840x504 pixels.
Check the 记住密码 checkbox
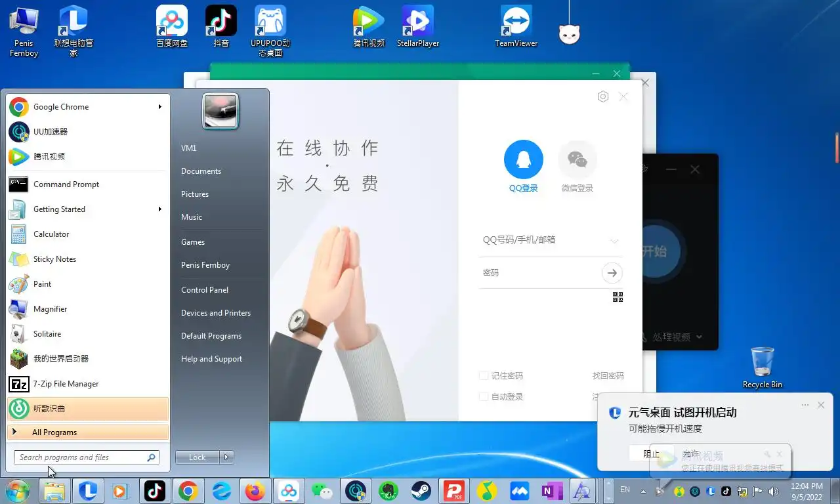tap(484, 376)
